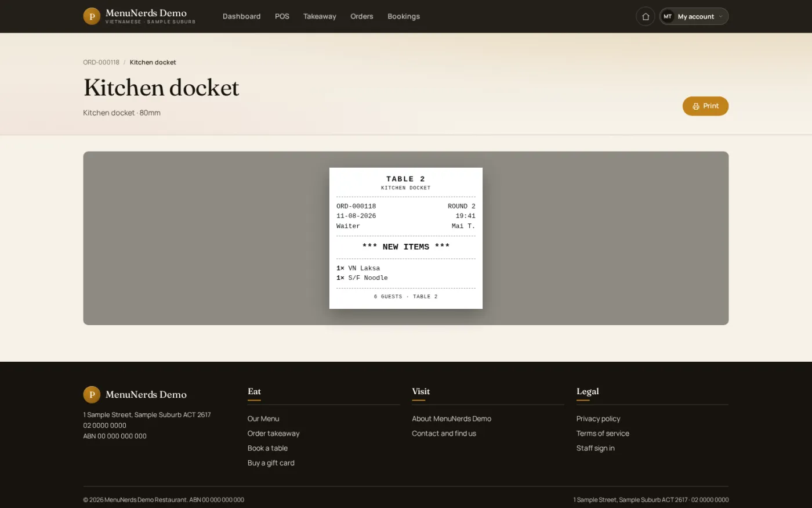Click the 6 GUESTS · TABLE 2 footer line
The image size is (812, 508).
[x=406, y=297]
